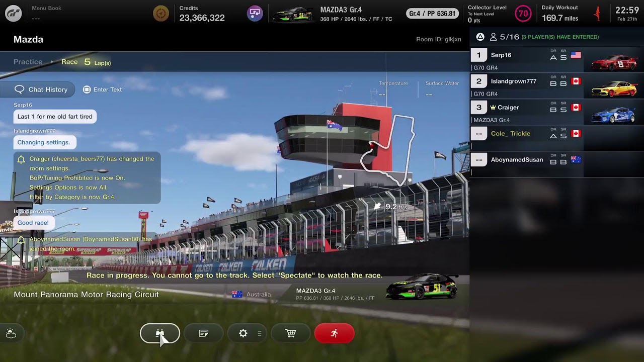
Task: Click the Credits amount 23,366,322
Action: tap(202, 18)
